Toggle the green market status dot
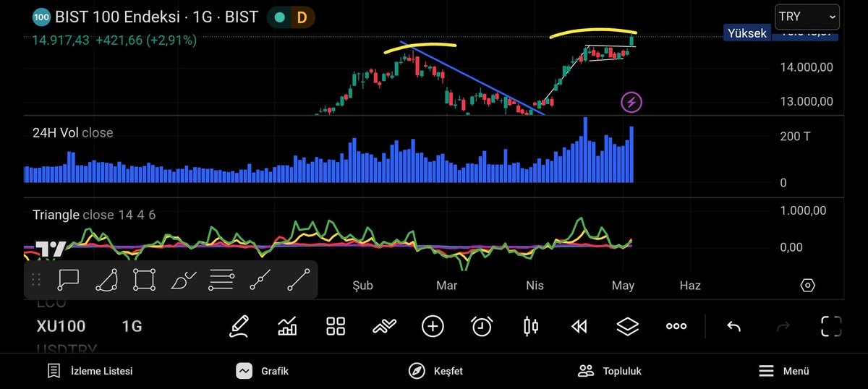The width and height of the screenshot is (868, 389). (278, 17)
